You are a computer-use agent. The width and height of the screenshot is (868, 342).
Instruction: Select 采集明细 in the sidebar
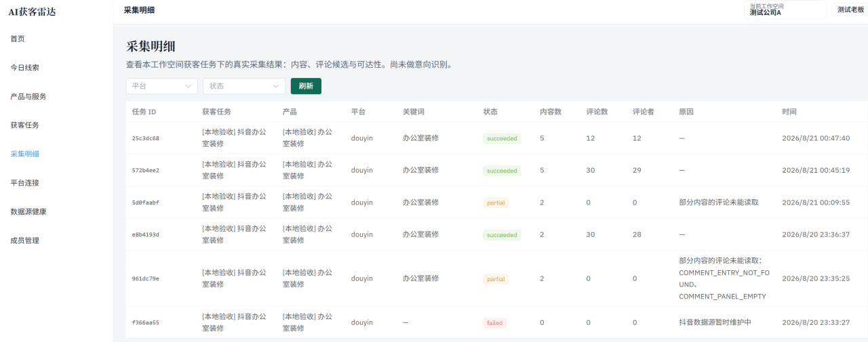point(24,154)
